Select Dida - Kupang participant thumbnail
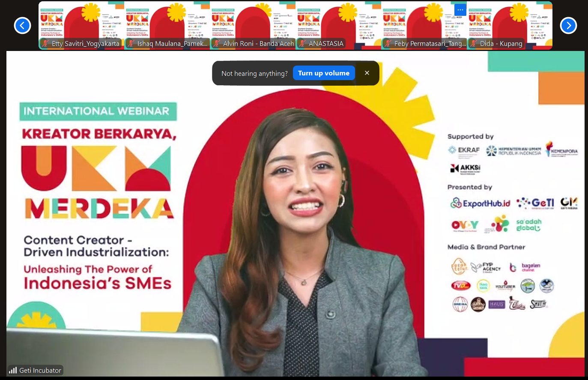Image resolution: width=588 pixels, height=380 pixels. [510, 21]
